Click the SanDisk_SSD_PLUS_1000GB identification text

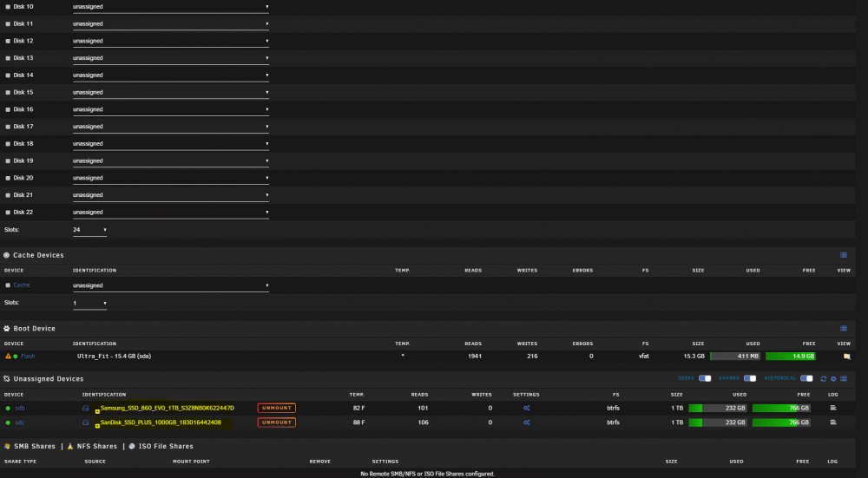click(161, 422)
